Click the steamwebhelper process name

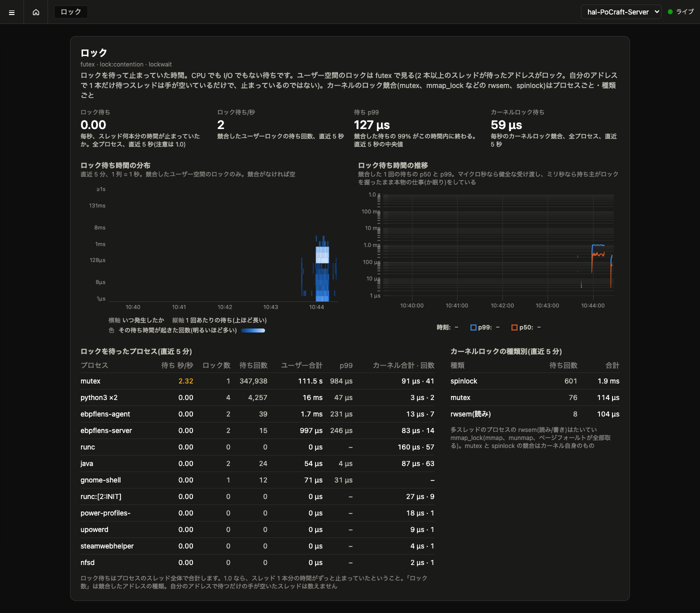coord(107,546)
